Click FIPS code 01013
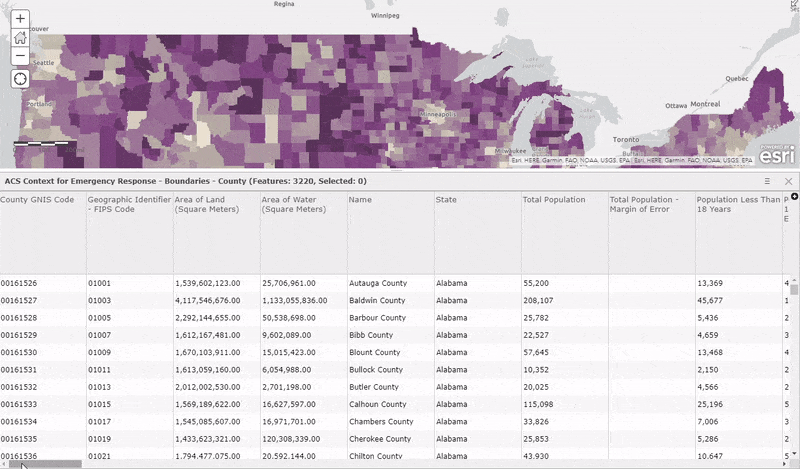This screenshot has height=469, width=800. 99,387
